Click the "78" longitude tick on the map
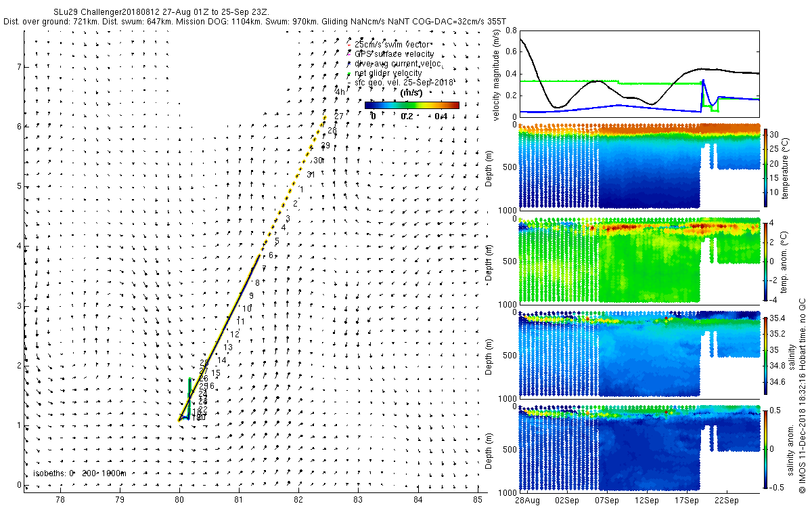The height and width of the screenshot is (508, 812). pyautogui.click(x=60, y=500)
